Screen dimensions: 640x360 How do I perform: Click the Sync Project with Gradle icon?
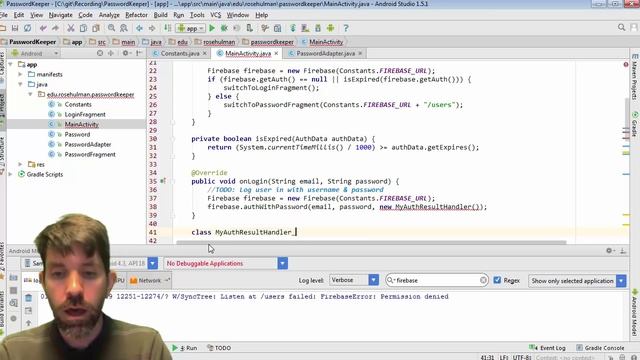[293, 28]
